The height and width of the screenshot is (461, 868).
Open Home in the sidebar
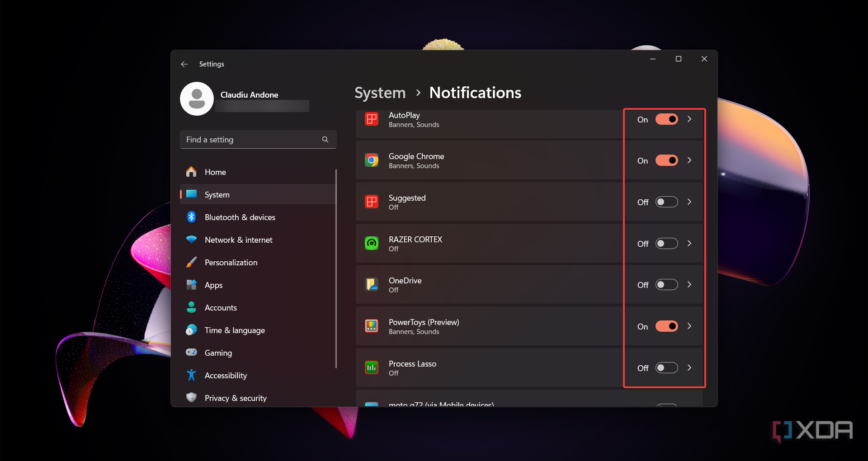[x=257, y=172]
